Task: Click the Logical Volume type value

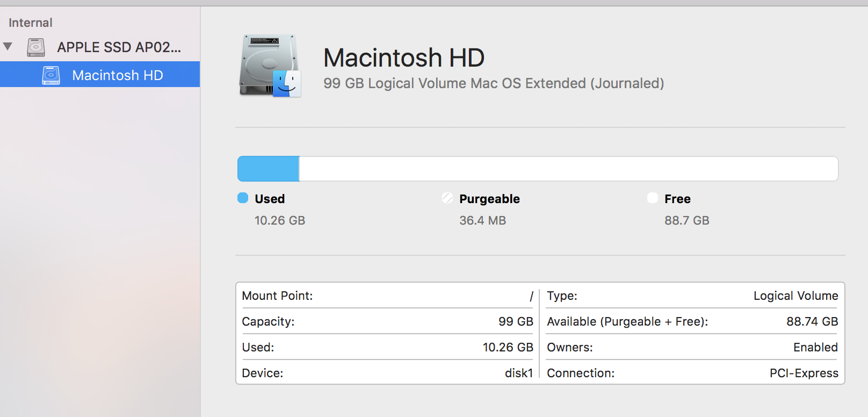Action: pos(795,296)
